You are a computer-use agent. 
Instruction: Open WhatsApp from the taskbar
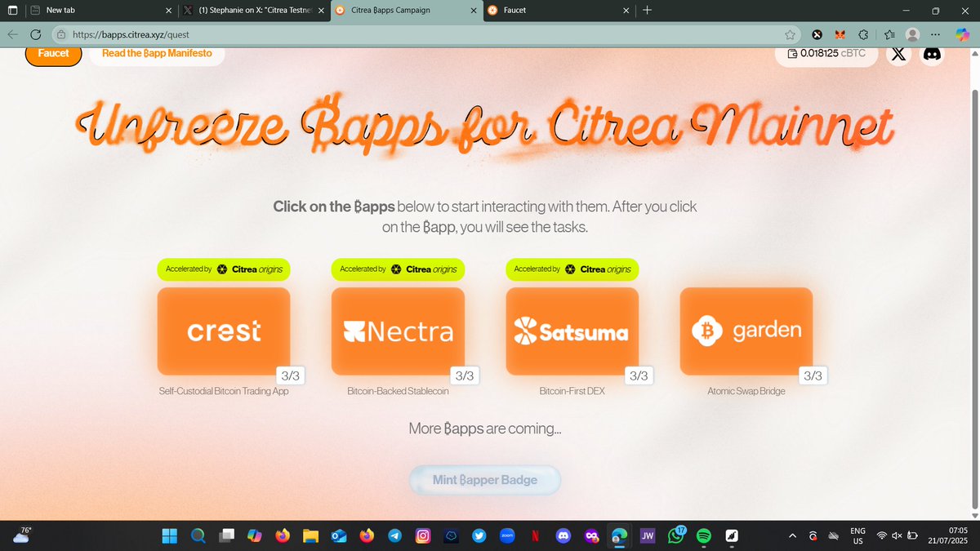point(676,535)
